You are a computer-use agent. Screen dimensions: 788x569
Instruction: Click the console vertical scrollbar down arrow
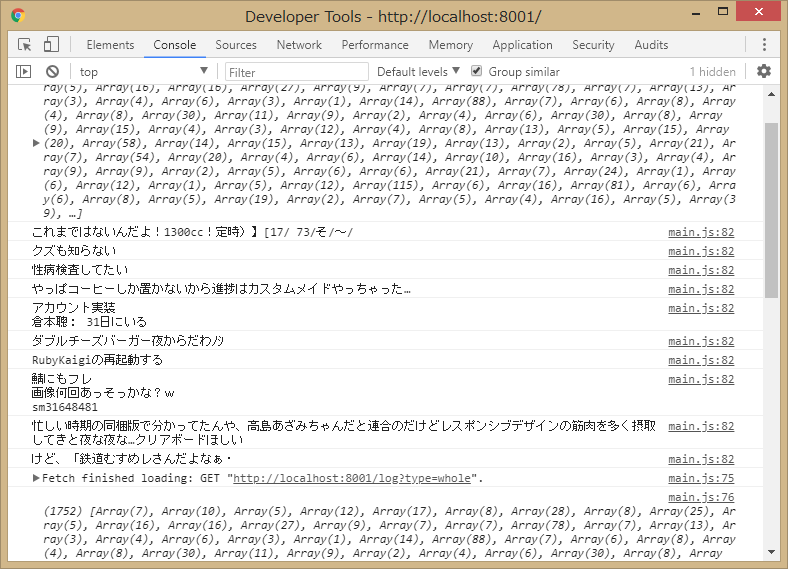click(771, 551)
